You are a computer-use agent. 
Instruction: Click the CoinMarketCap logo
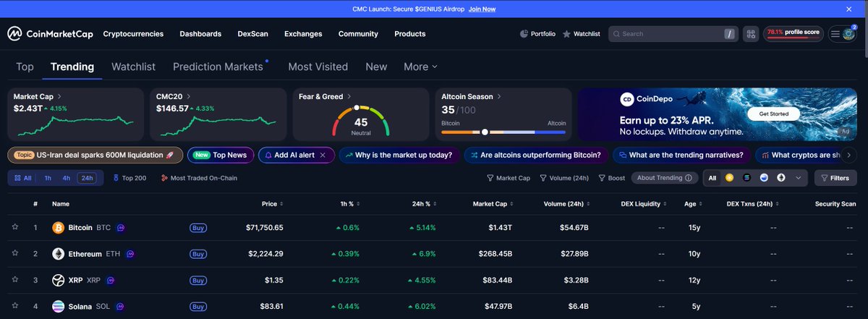click(50, 34)
